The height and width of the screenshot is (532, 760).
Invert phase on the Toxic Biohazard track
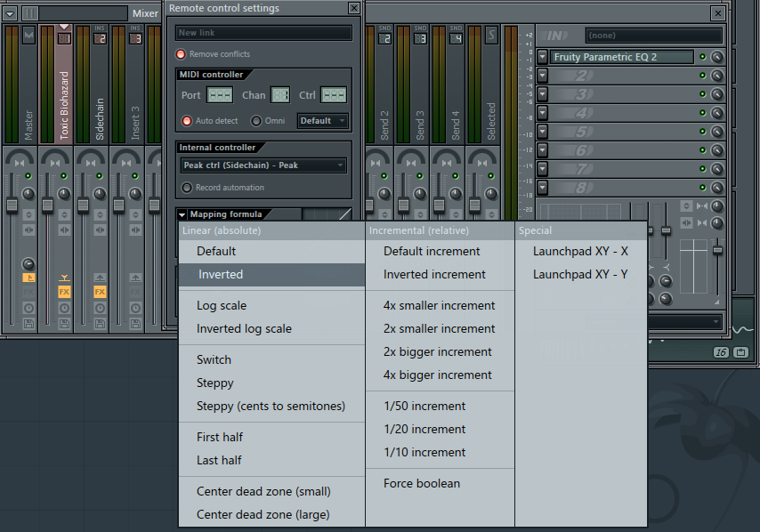(64, 214)
